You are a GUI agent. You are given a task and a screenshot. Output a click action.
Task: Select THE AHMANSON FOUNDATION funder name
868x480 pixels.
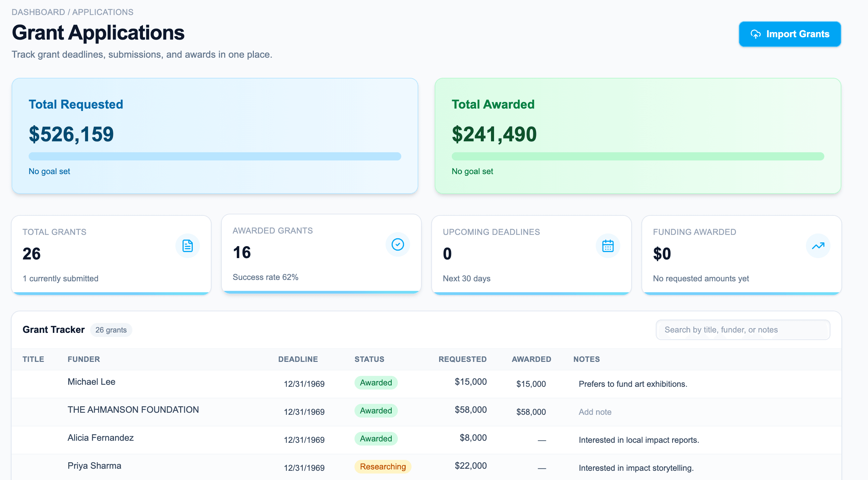[x=133, y=410]
